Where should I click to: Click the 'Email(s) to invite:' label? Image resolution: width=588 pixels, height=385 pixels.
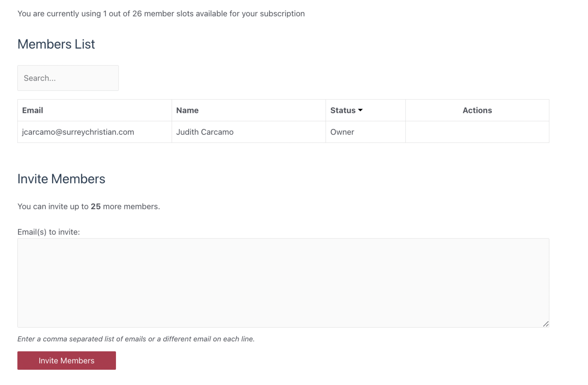(x=49, y=232)
